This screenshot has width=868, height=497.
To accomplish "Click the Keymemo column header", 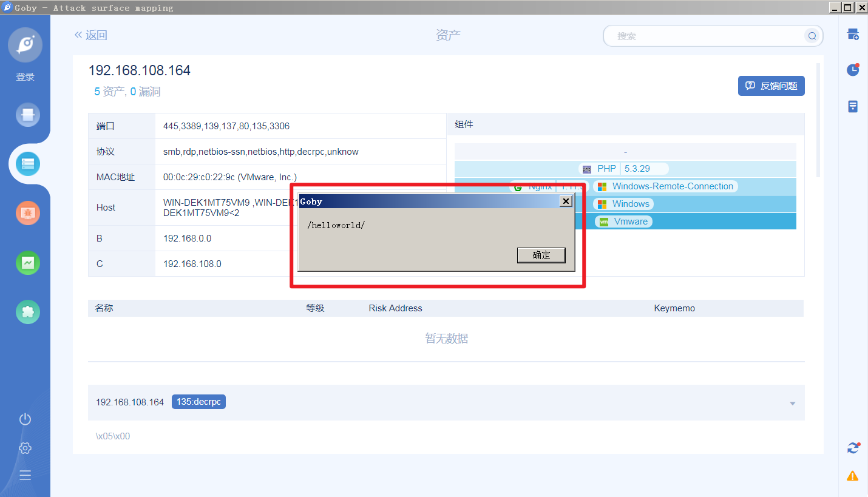I will click(x=674, y=308).
